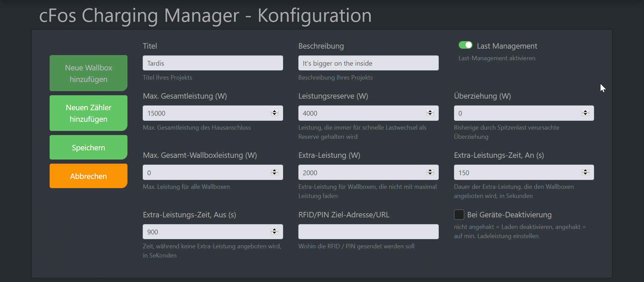The image size is (644, 282).
Task: Toggle the Last Management switch
Action: tap(465, 45)
